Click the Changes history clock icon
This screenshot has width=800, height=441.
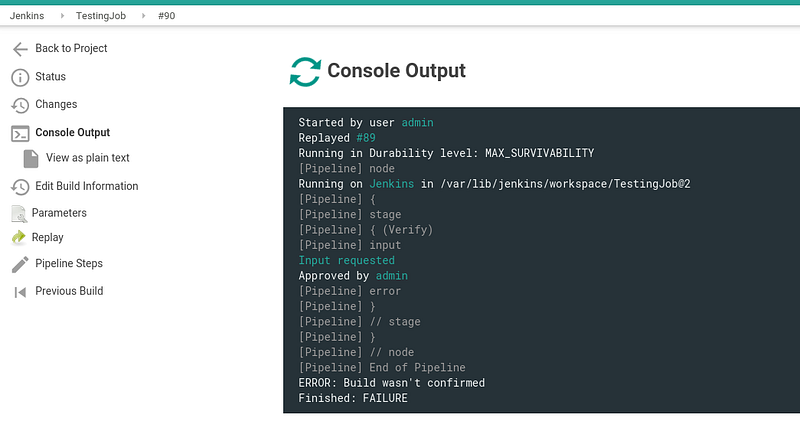[20, 105]
